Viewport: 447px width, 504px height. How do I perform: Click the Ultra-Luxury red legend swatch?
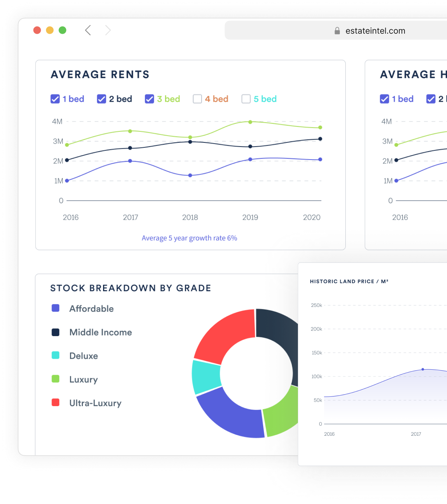coord(55,403)
